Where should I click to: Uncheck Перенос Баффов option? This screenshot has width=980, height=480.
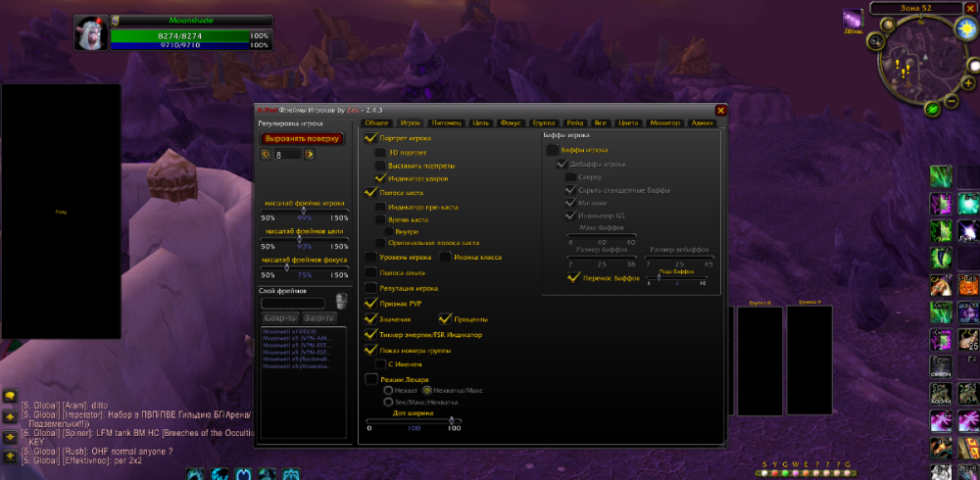[573, 277]
